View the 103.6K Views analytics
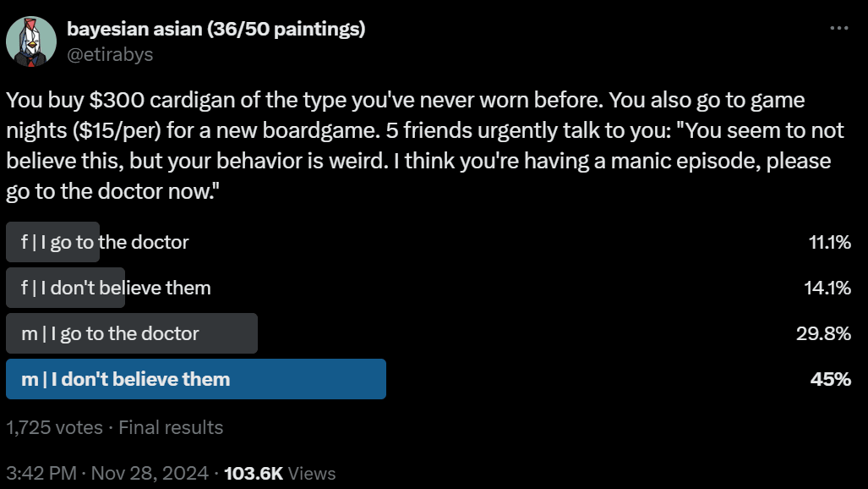This screenshot has height=489, width=868. pyautogui.click(x=280, y=474)
